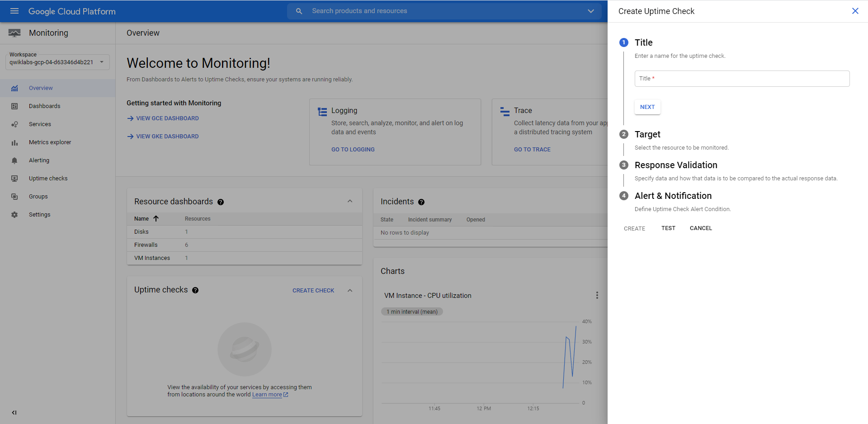The height and width of the screenshot is (424, 868).
Task: Open CPU utilization chart more options
Action: pyautogui.click(x=597, y=295)
